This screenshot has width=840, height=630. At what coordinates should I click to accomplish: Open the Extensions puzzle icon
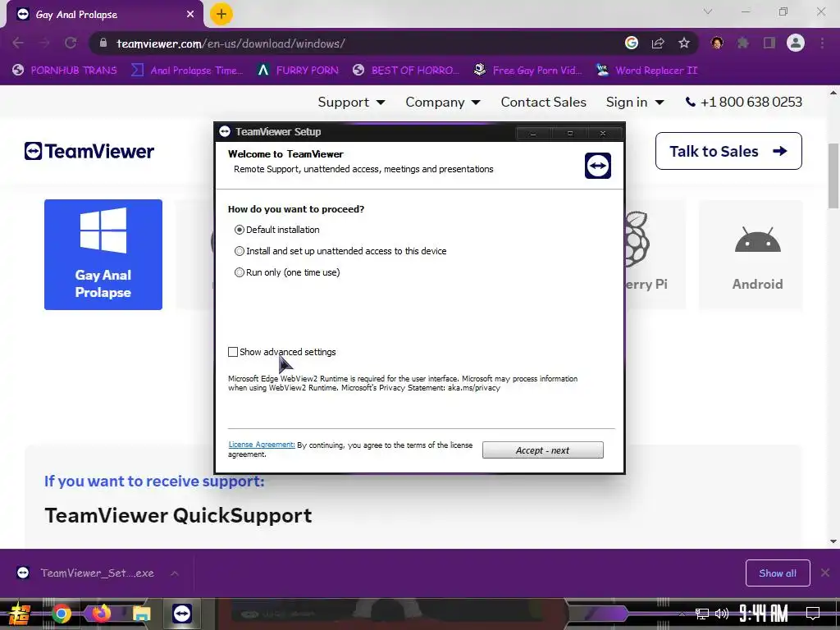[x=743, y=43]
